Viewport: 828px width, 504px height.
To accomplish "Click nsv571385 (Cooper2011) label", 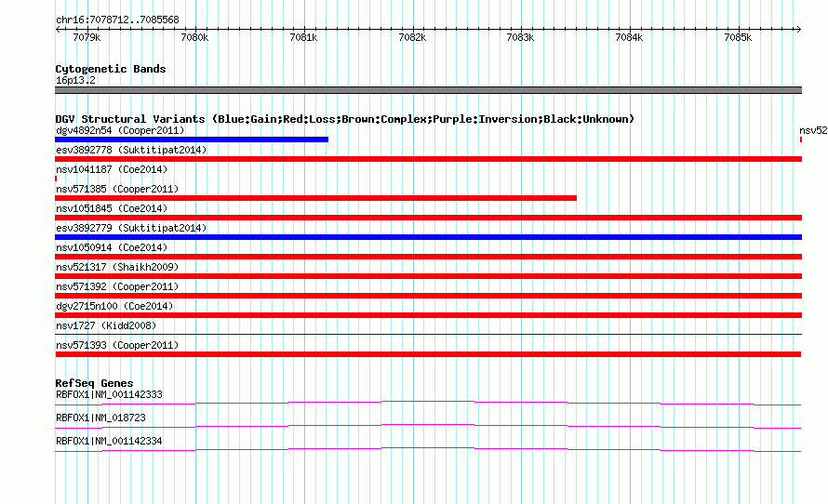I will 117,189.
